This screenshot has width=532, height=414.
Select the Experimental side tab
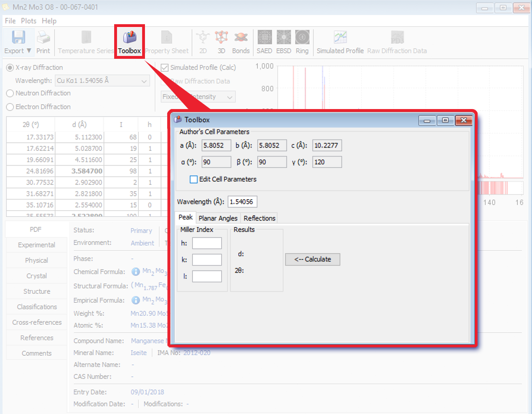(x=36, y=245)
